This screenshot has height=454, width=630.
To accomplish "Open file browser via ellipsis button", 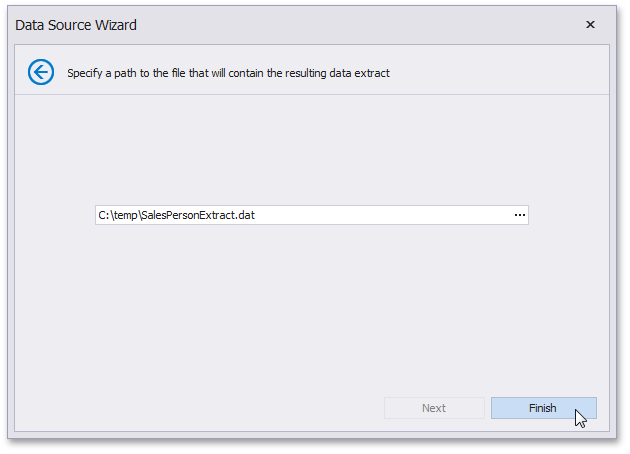I will [x=519, y=215].
